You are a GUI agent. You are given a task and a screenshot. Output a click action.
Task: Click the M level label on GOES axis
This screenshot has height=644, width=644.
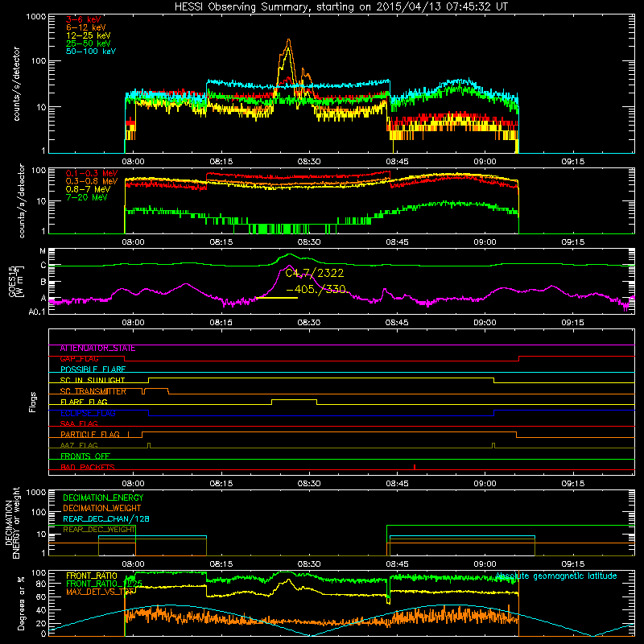(x=43, y=251)
